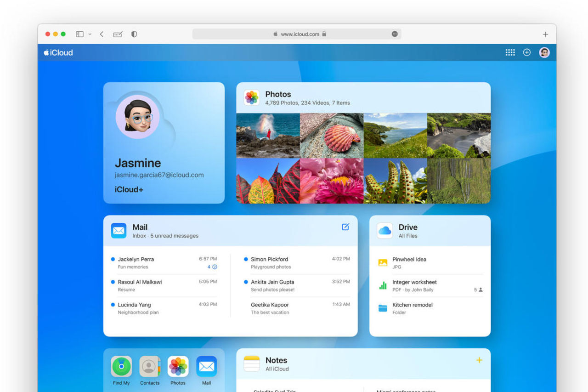This screenshot has width=588, height=392.
Task: Compose a new email from the Mail widget
Action: (x=345, y=227)
